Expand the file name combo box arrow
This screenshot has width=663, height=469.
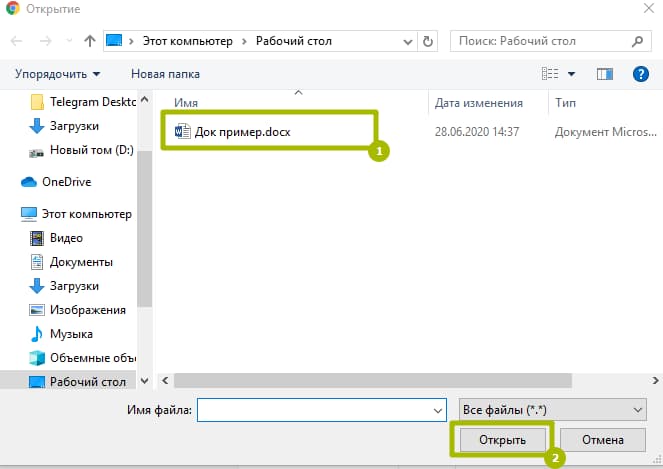pos(437,410)
